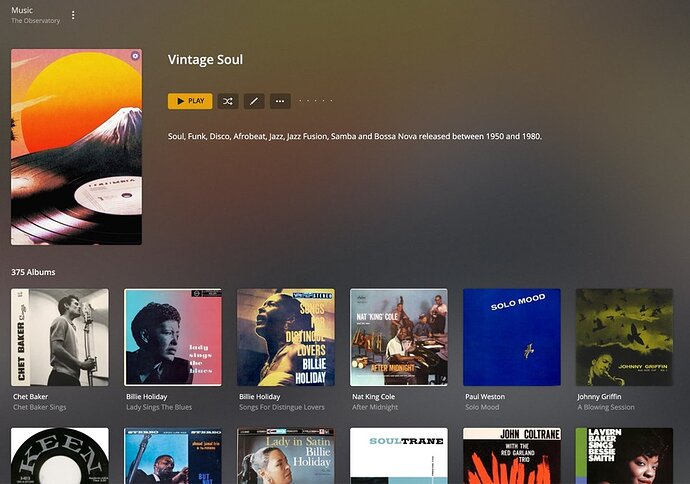Open John Coltrane with Red Garland Trio cover
Screen dimensions: 690x484
(x=512, y=456)
